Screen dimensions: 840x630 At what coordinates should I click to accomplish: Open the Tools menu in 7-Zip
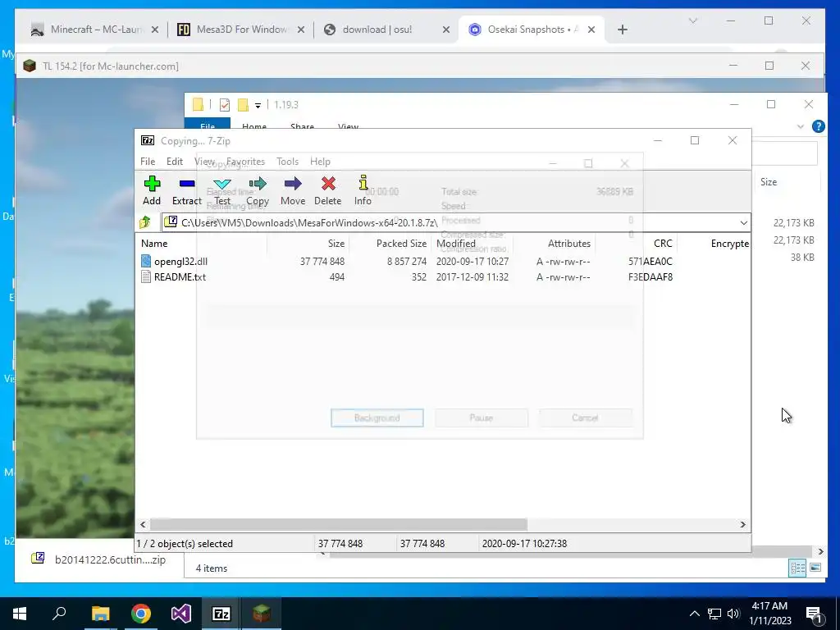point(287,162)
